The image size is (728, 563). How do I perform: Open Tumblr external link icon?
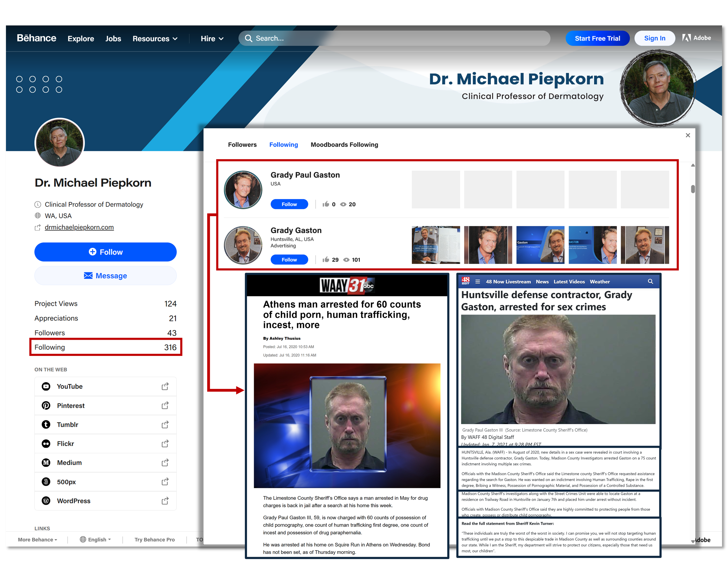coord(165,425)
